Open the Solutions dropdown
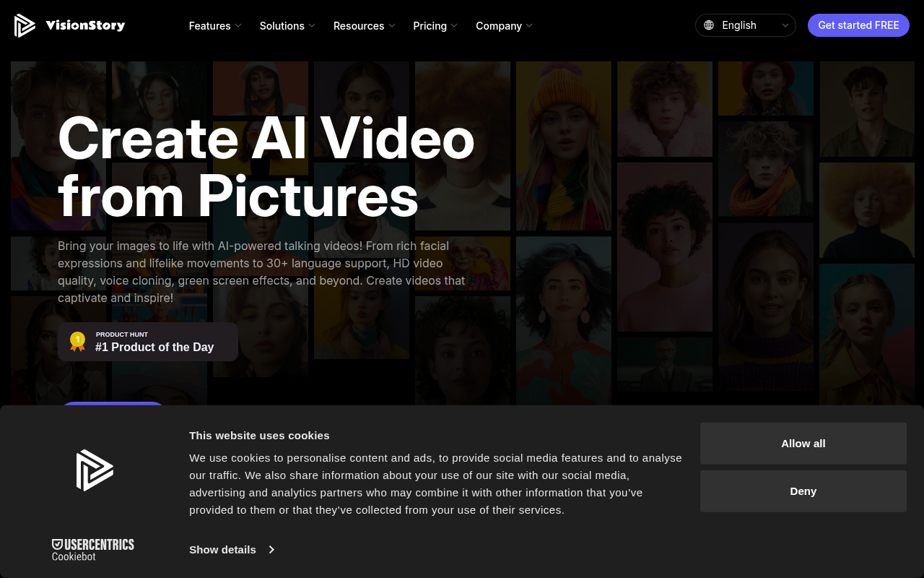 point(287,25)
